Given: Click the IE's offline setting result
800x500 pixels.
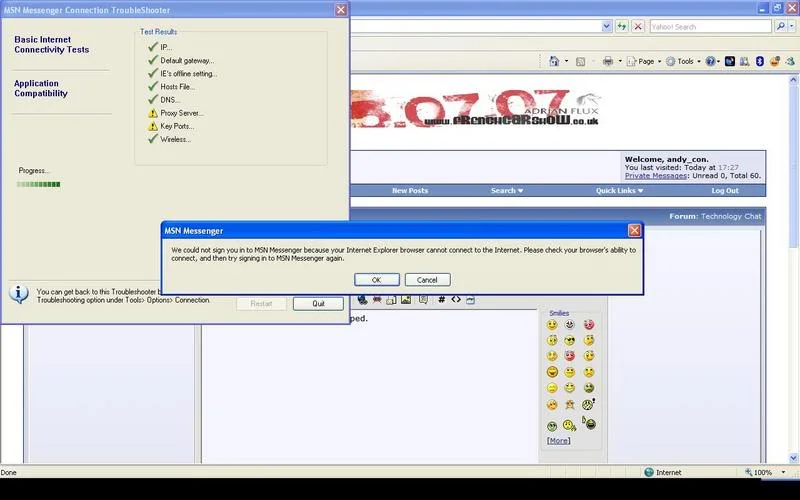Looking at the screenshot, I should click(x=182, y=73).
